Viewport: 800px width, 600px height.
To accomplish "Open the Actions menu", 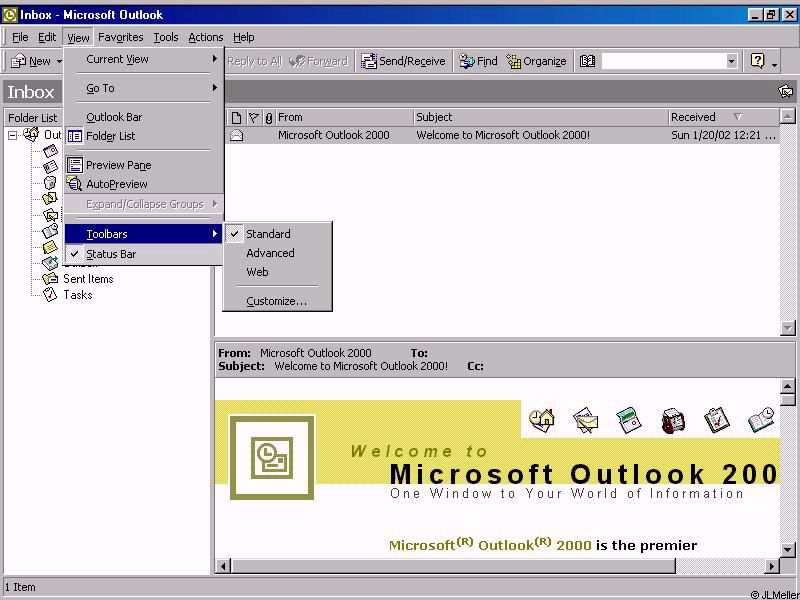I will [206, 37].
